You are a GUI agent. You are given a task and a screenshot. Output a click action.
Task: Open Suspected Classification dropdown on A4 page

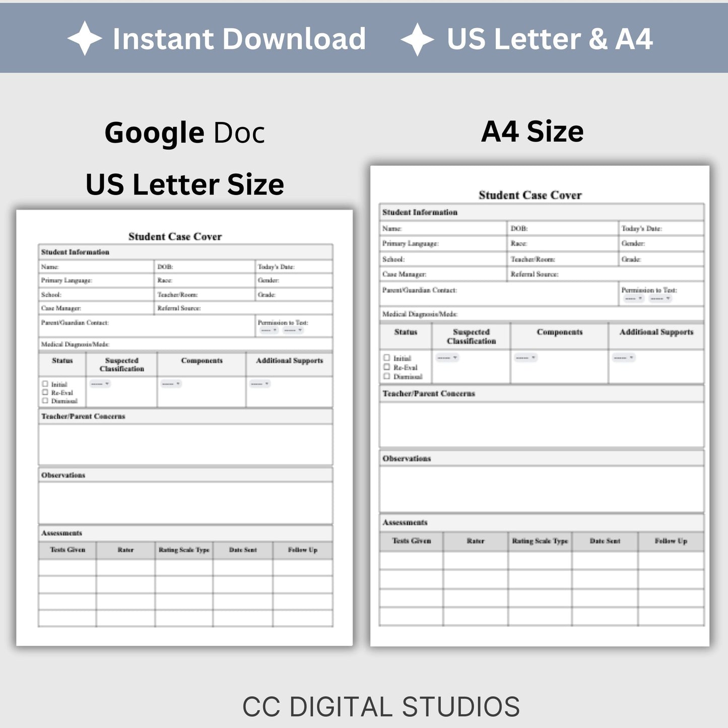447,358
